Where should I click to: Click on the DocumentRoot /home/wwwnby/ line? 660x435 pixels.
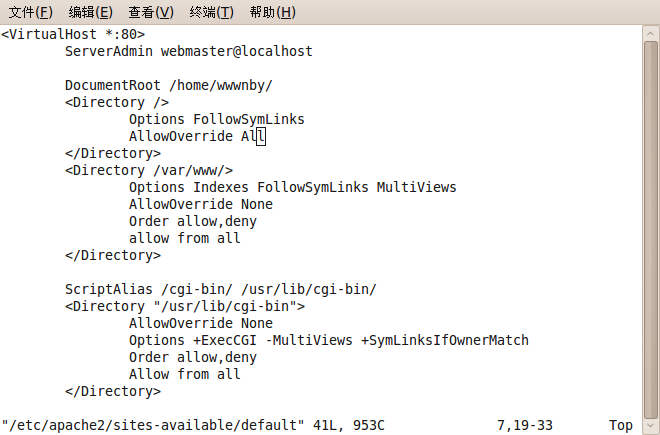tap(169, 85)
